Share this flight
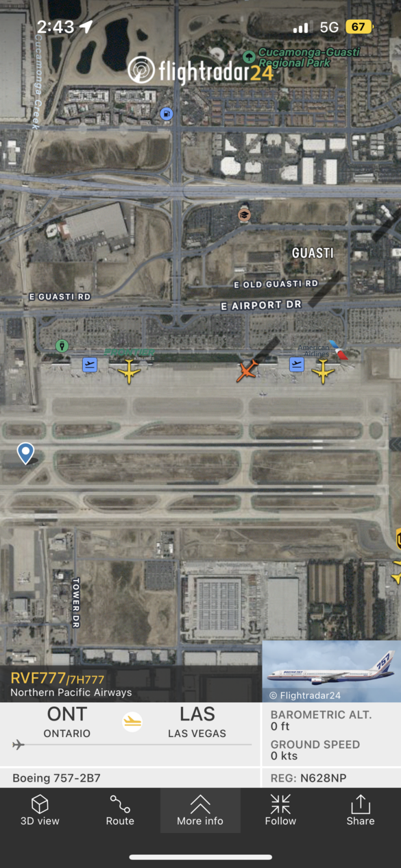The height and width of the screenshot is (868, 401). 361,810
